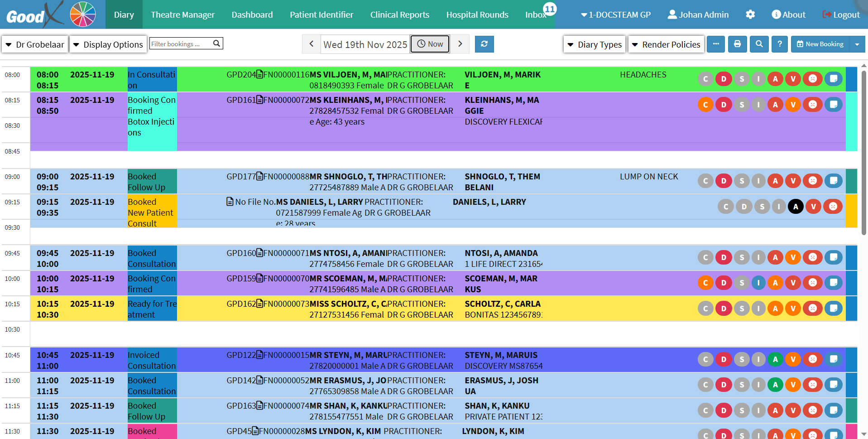Click the sad face icon on Shnoglo booking
Screen dimensions: 868x439
click(813, 181)
